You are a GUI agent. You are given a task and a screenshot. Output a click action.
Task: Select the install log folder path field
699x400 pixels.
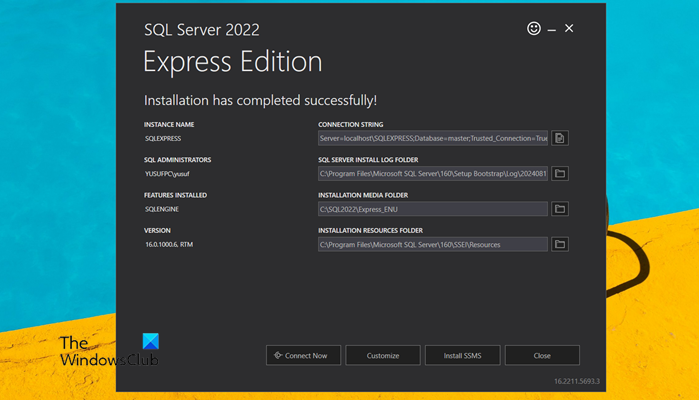(432, 173)
